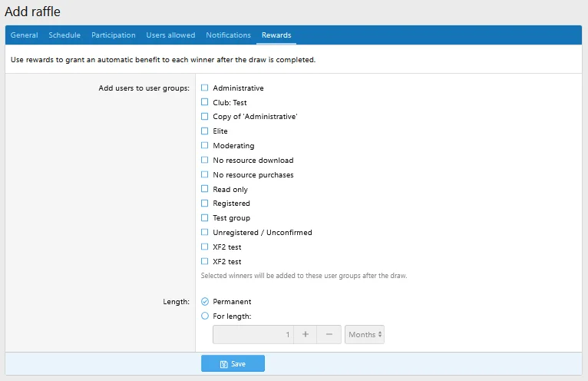Click the 'Add raffle' page heading

[x=33, y=12]
